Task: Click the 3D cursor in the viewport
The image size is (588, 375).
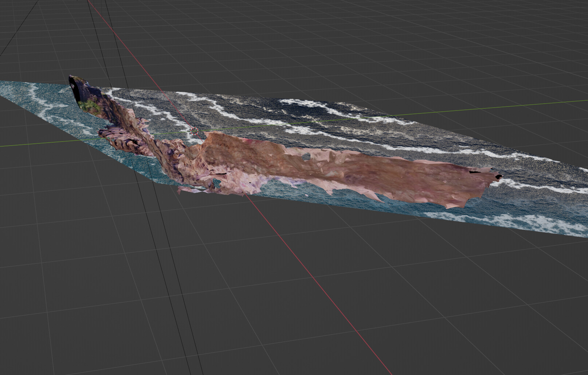Action: coord(194,131)
